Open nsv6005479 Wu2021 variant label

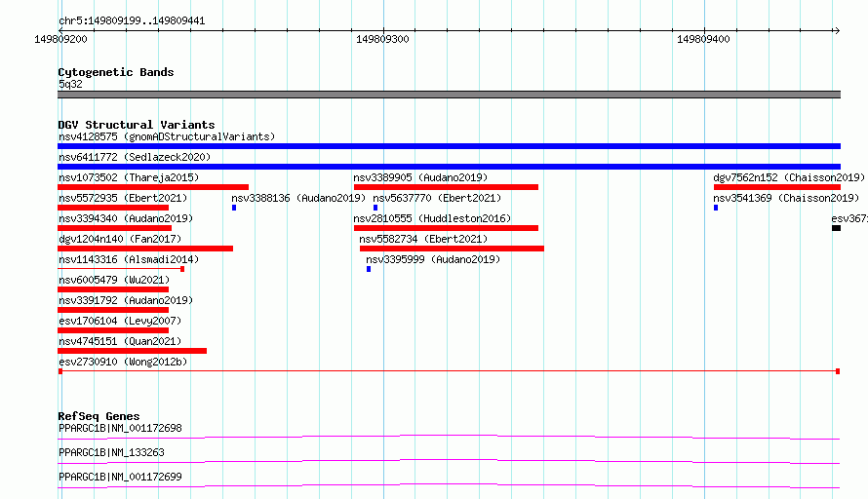point(114,280)
